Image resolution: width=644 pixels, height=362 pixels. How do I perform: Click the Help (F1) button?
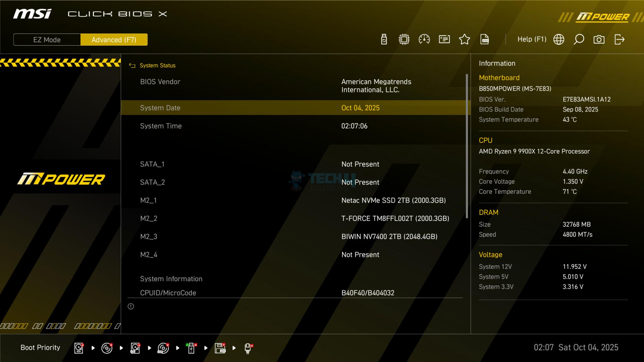tap(532, 39)
